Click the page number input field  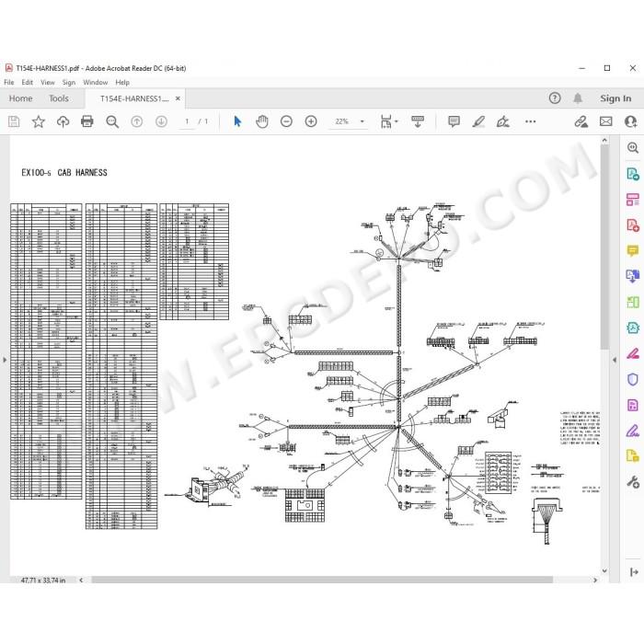coord(188,121)
